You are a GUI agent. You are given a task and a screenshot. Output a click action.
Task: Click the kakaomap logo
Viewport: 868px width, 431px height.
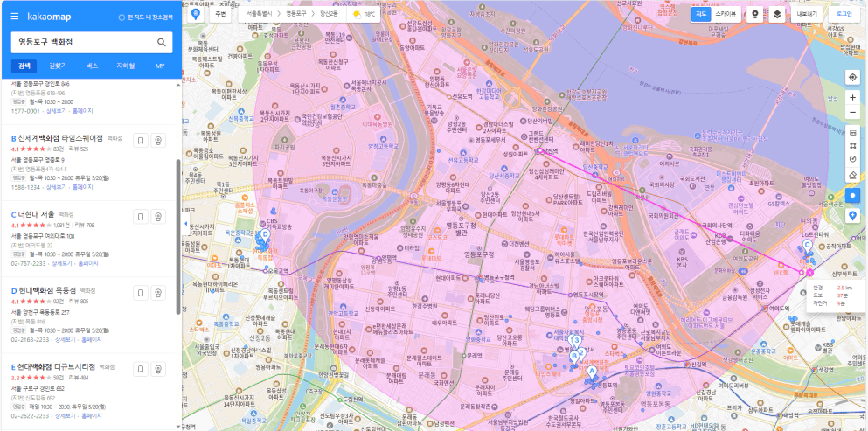[x=49, y=17]
